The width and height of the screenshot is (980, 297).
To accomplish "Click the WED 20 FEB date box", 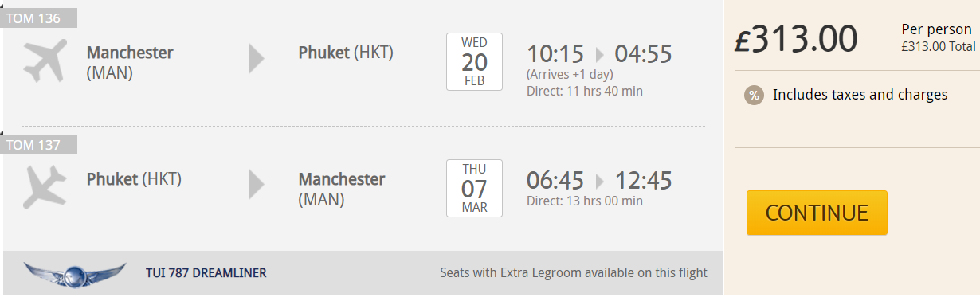I will [474, 62].
